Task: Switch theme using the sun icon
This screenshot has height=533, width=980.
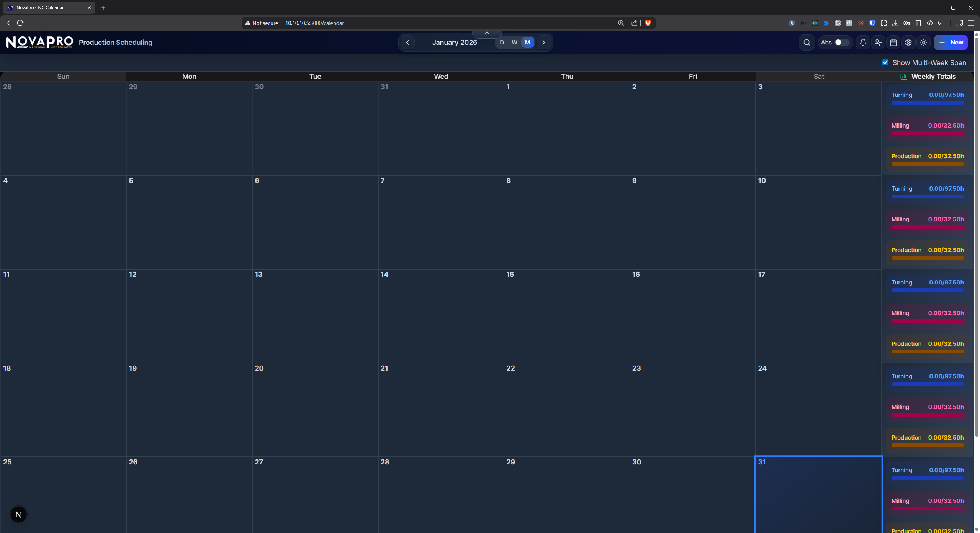Action: [923, 42]
